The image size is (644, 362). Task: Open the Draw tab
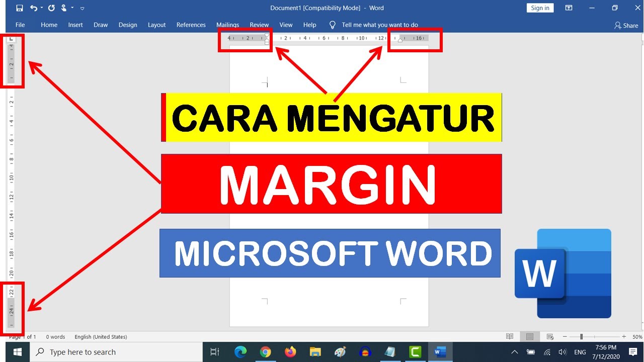pos(101,25)
